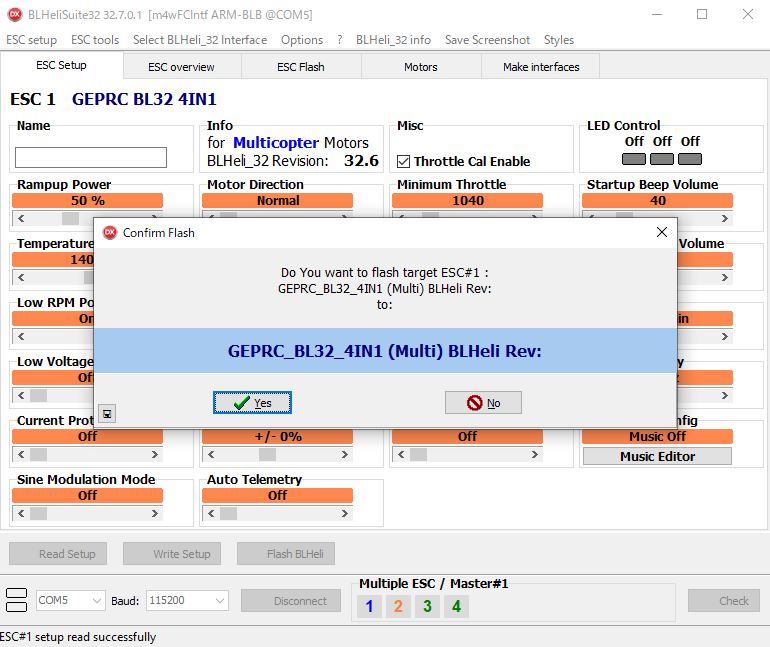Decrease Sine Modulation Mode with left arrow
Screen dimensions: 770x647
[x=21, y=513]
